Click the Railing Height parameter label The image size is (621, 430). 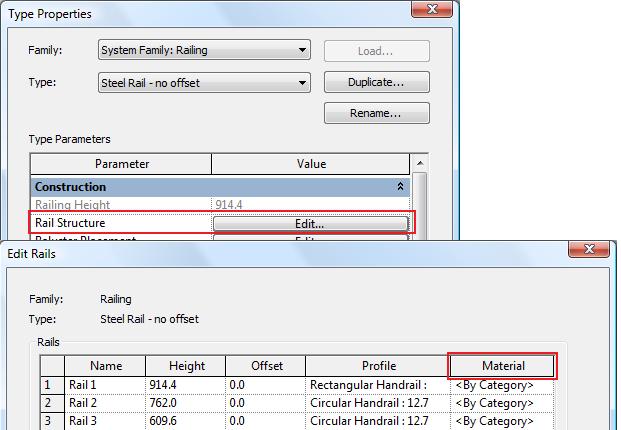(x=72, y=205)
